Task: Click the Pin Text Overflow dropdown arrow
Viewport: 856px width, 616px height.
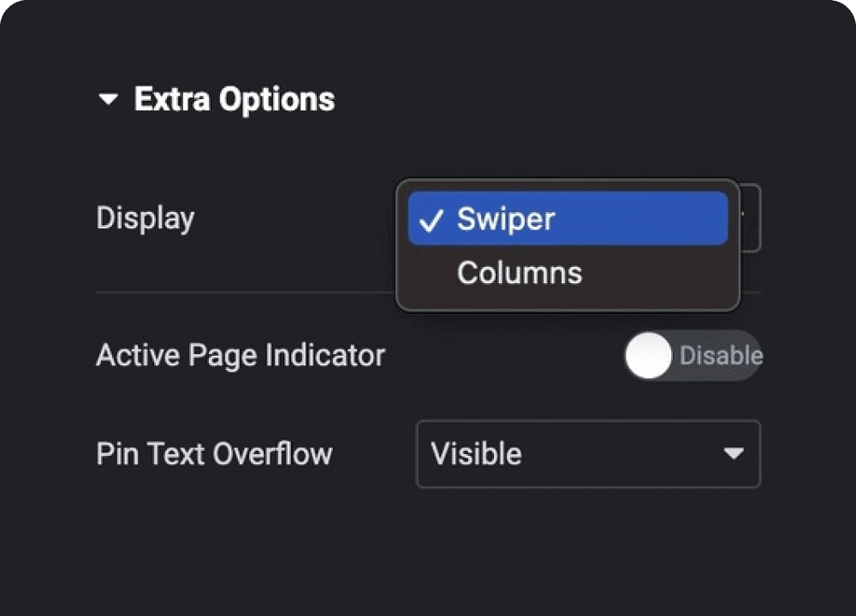Action: (734, 453)
